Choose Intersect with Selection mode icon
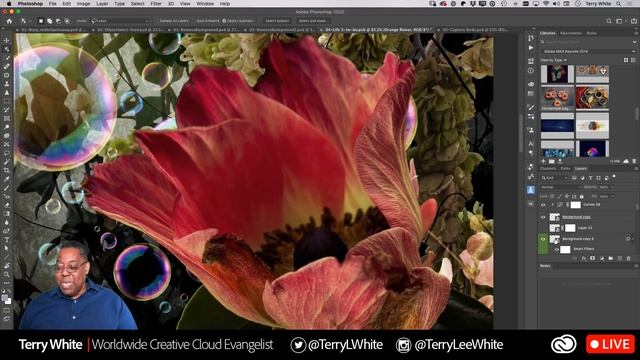This screenshot has width=640, height=360. (67, 21)
